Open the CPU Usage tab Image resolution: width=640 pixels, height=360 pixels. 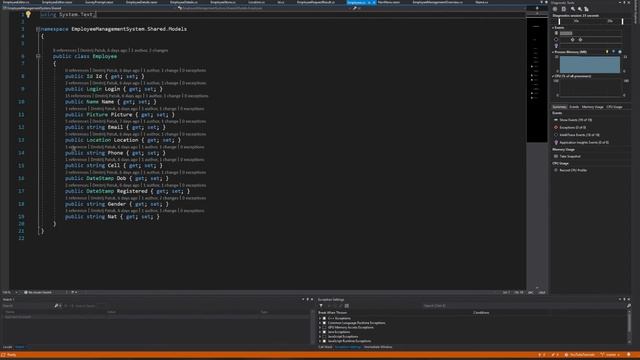pyautogui.click(x=614, y=107)
